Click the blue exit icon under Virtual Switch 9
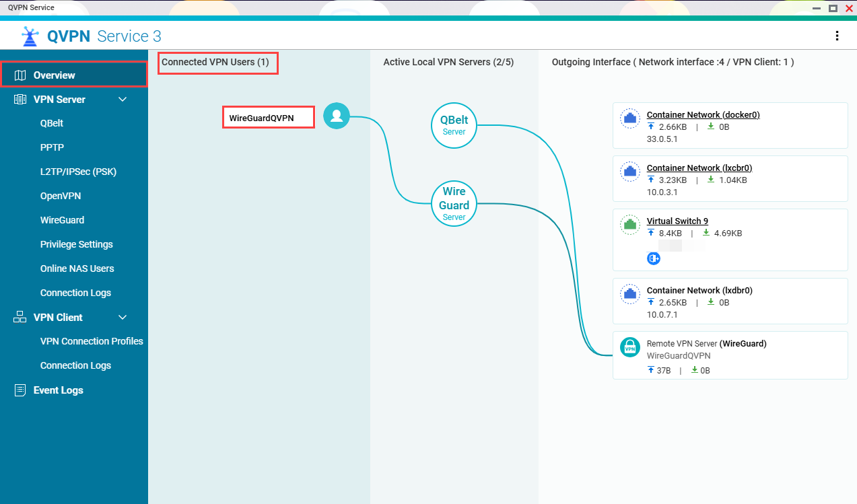This screenshot has width=857, height=504. click(653, 258)
